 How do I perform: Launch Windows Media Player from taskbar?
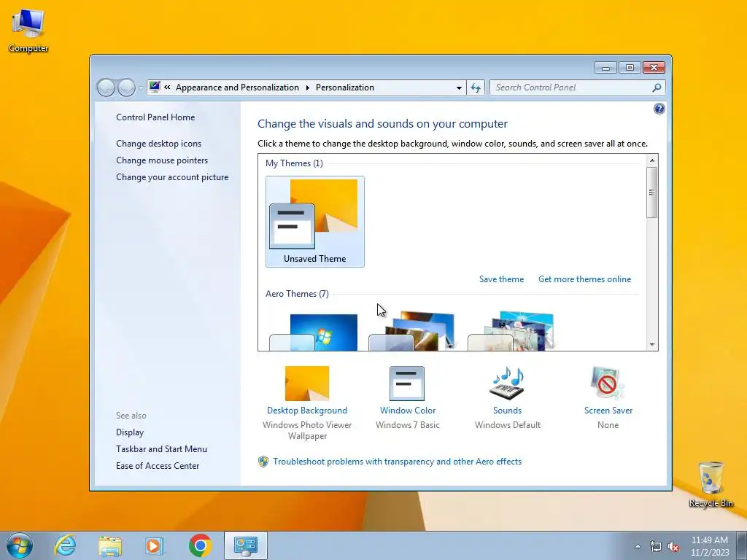click(155, 545)
